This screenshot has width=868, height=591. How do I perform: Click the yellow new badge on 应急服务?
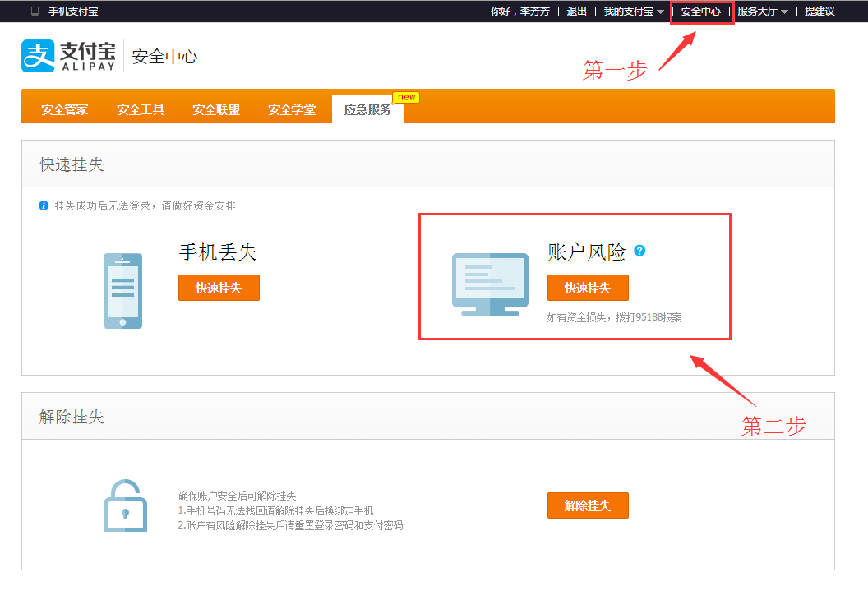tap(406, 97)
